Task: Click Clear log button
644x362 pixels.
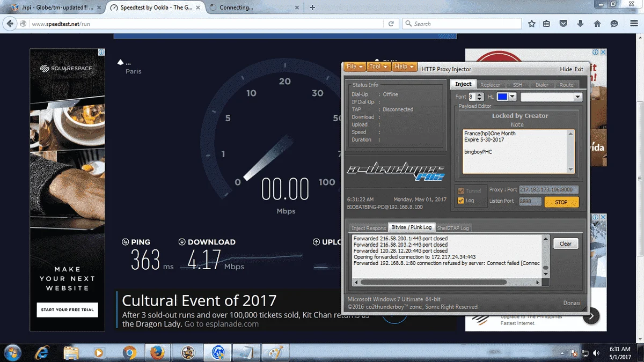Action: [566, 243]
